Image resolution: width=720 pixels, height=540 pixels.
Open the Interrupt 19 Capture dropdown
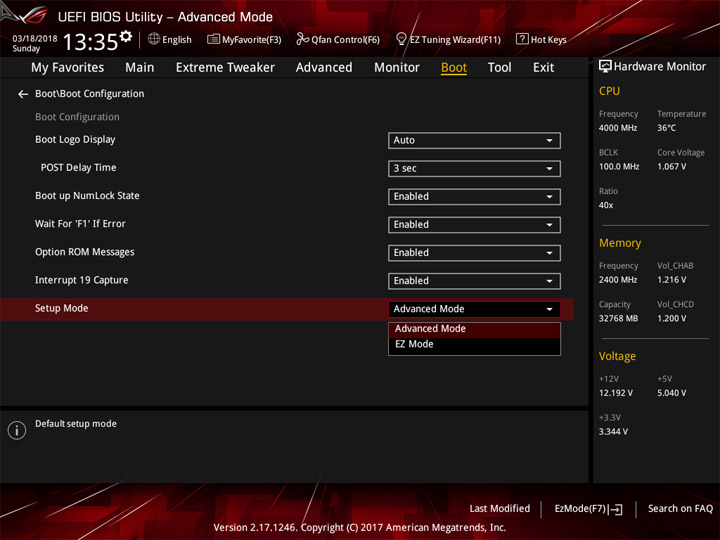coord(474,281)
